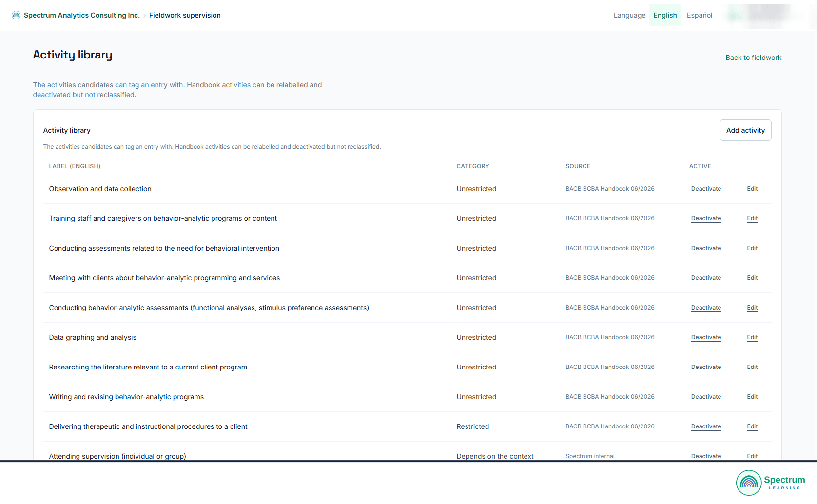Click the CATEGORY column header
The height and width of the screenshot is (504, 817).
pyautogui.click(x=473, y=166)
